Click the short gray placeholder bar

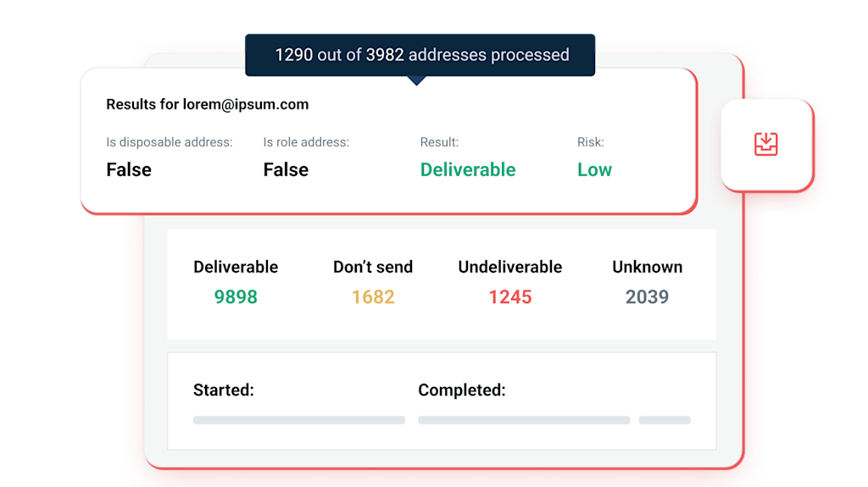tap(665, 420)
